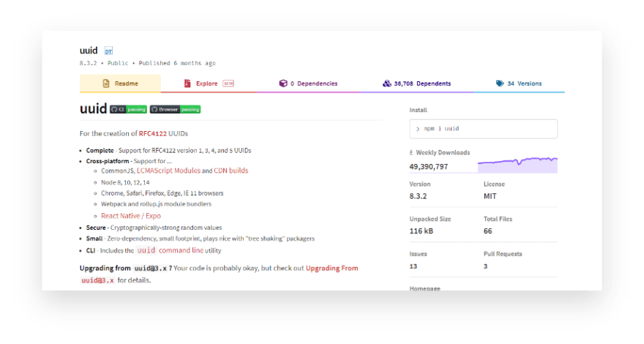Viewport: 644px width, 344px height.
Task: Click the Homepage label in sidebar
Action: [x=424, y=288]
